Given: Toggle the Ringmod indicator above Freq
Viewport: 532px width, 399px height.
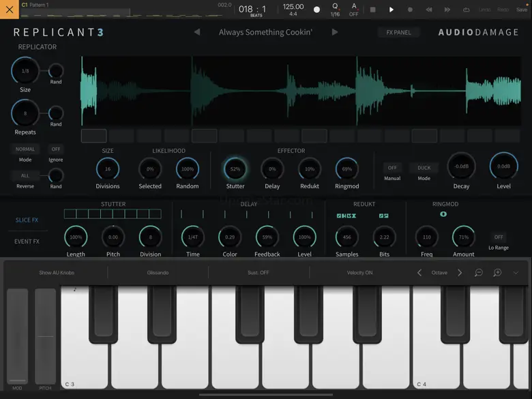Looking at the screenshot, I should tap(443, 214).
